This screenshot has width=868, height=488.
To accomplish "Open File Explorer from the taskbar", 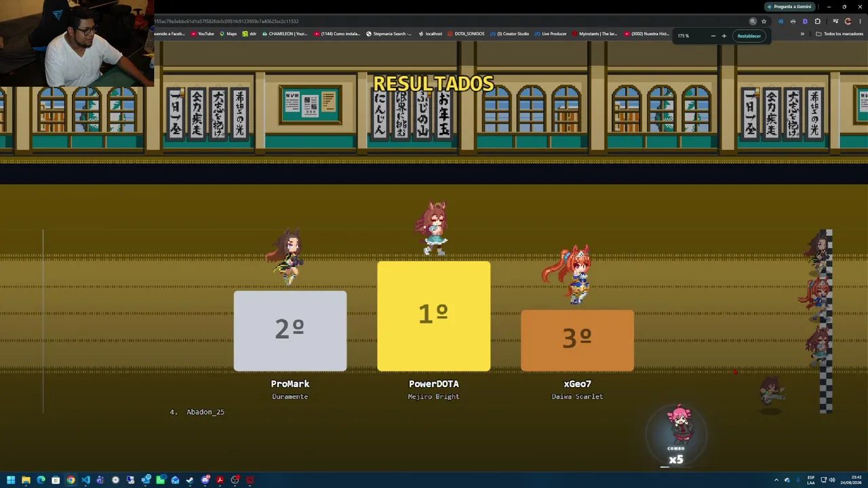I will [26, 481].
